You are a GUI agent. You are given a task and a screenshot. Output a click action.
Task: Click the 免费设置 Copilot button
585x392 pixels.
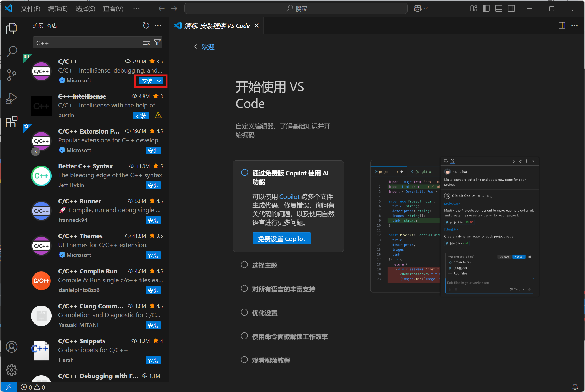281,239
